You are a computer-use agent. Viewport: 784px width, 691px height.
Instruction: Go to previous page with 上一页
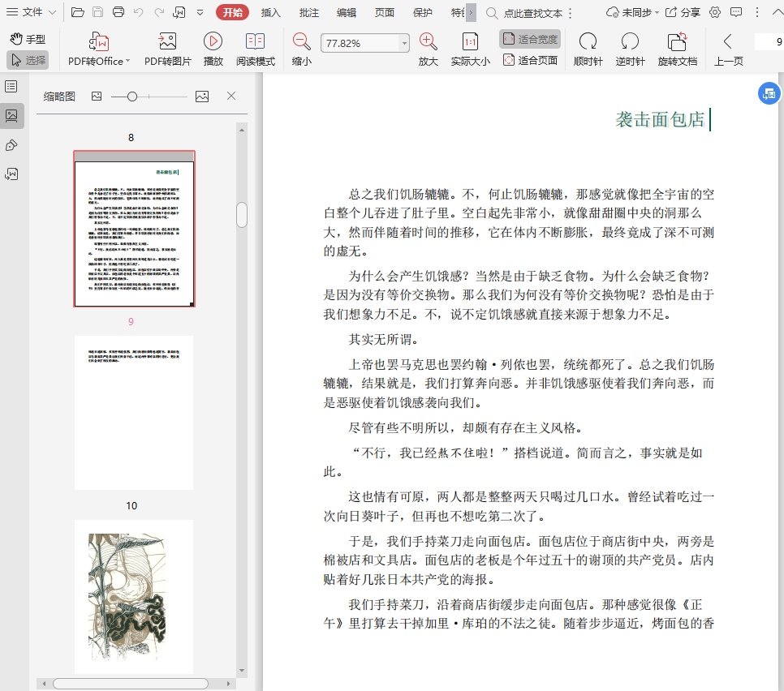coord(728,49)
